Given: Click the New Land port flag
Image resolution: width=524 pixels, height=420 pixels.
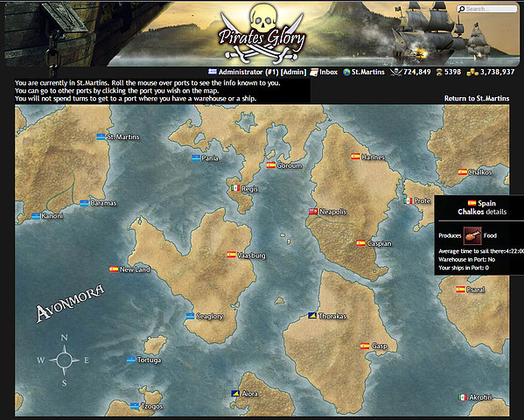Looking at the screenshot, I should tap(114, 269).
